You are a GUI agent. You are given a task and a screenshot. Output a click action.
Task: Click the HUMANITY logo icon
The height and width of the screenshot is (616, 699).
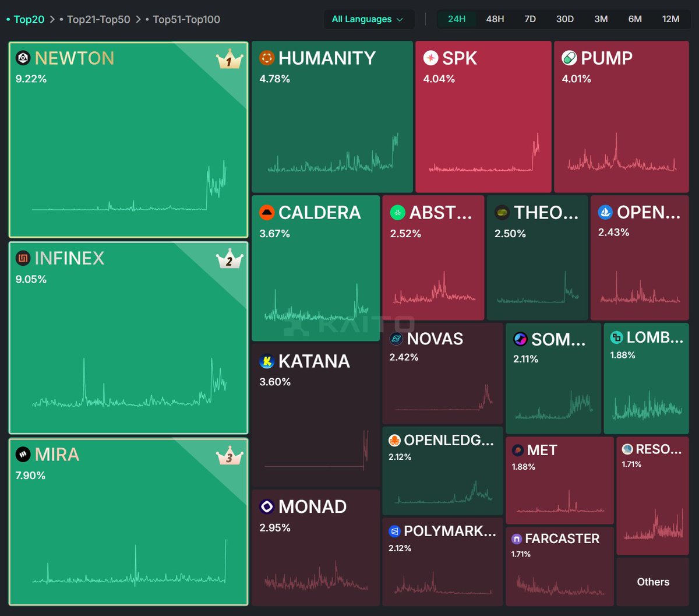(x=267, y=58)
